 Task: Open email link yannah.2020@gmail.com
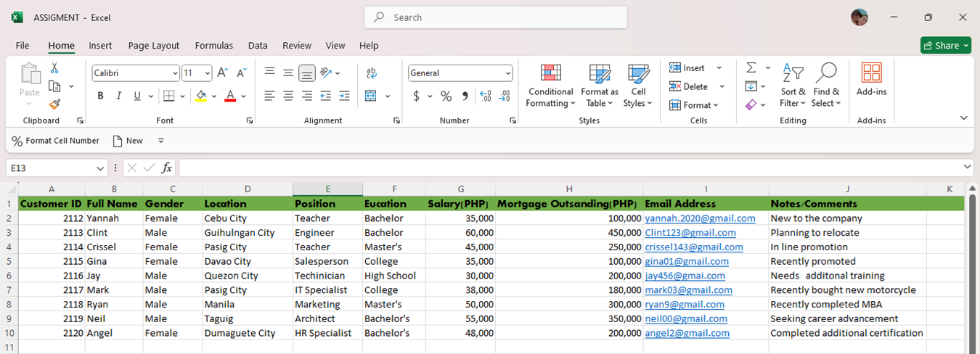(700, 218)
